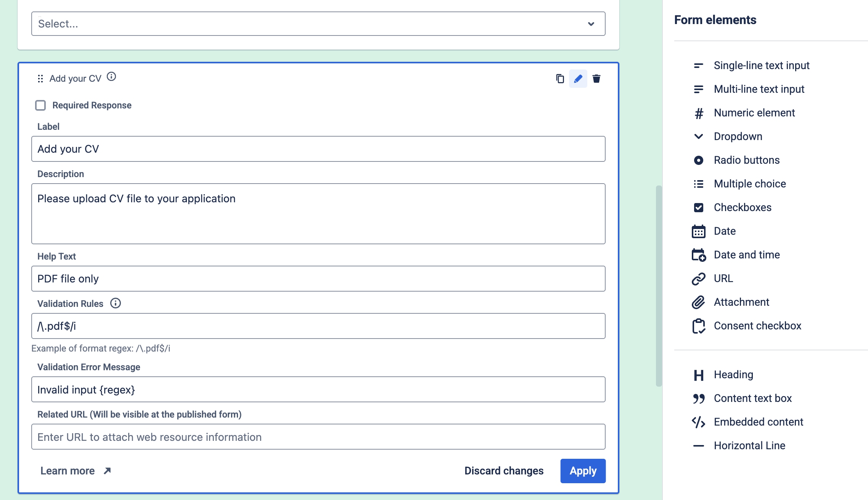Viewport: 868px width, 500px height.
Task: Select the Multiple choice element
Action: [x=749, y=184]
